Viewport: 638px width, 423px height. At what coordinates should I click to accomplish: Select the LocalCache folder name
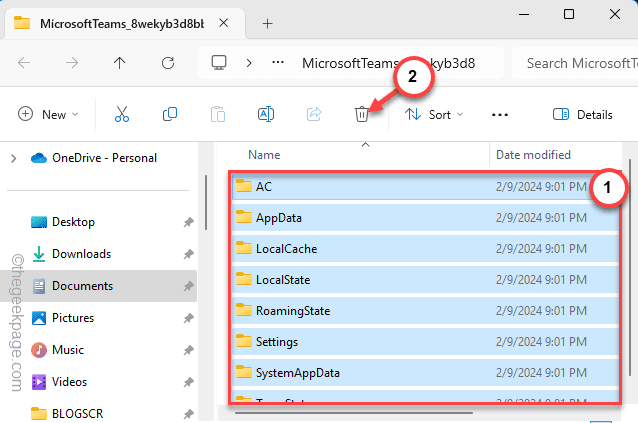pyautogui.click(x=286, y=249)
